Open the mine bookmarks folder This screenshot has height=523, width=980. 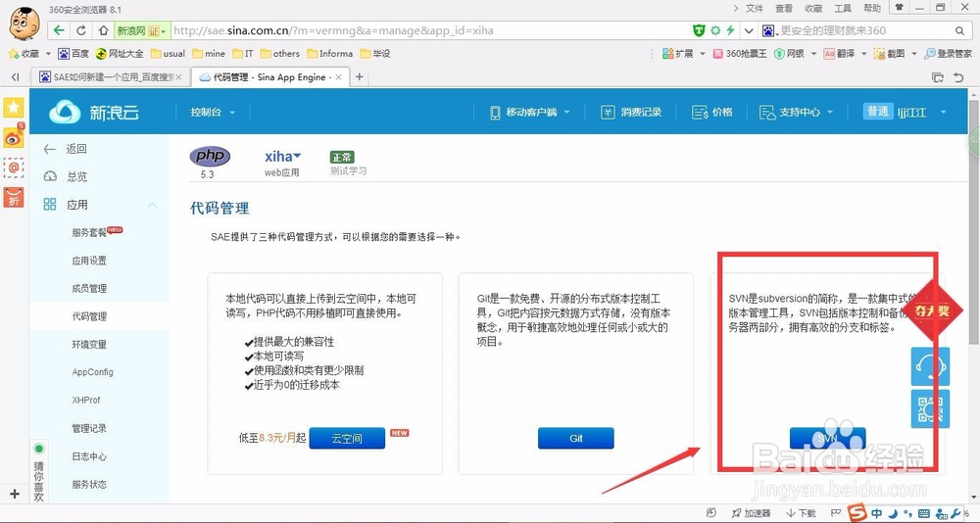[x=209, y=54]
